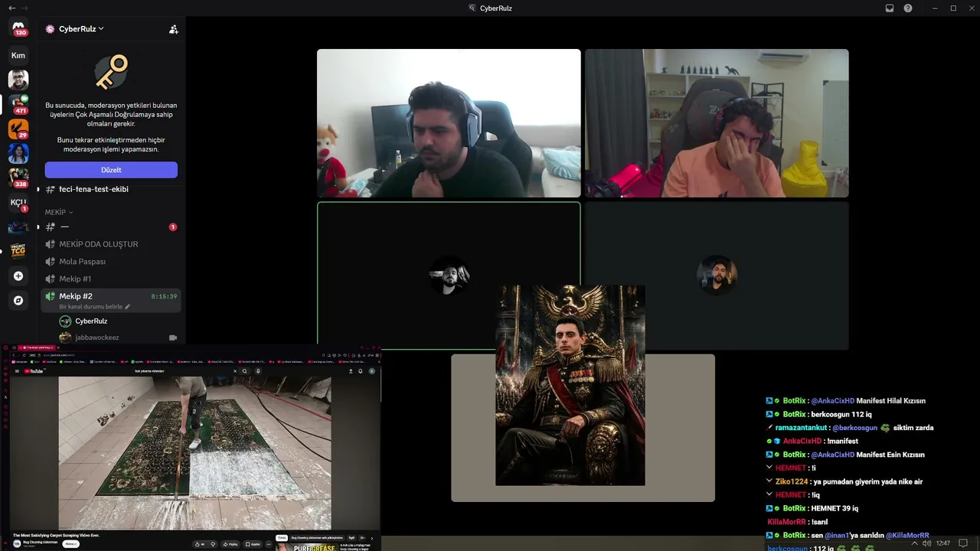Viewport: 980px width, 551px height.
Task: Open server with 338 unread badge
Action: tap(18, 178)
